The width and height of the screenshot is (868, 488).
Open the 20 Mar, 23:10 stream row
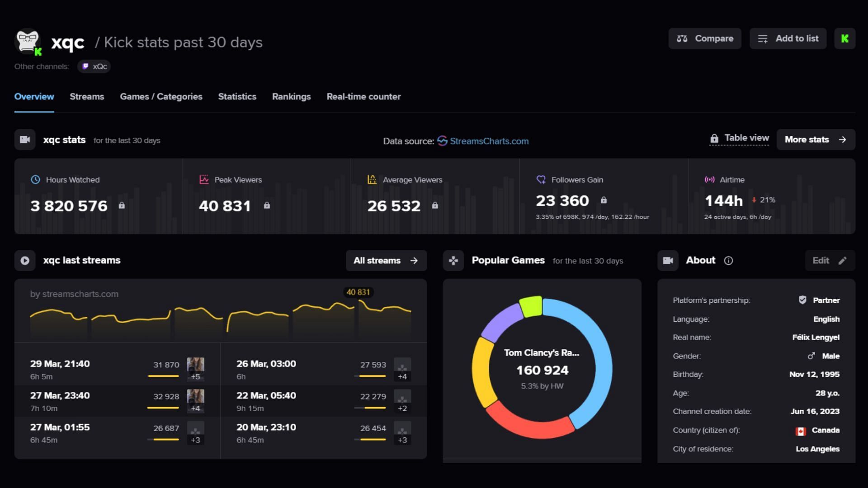(324, 432)
